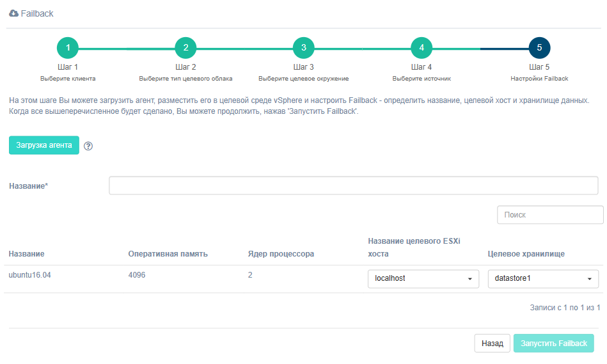Click the Загрузка агента button
Image resolution: width=607 pixels, height=364 pixels.
[x=44, y=145]
